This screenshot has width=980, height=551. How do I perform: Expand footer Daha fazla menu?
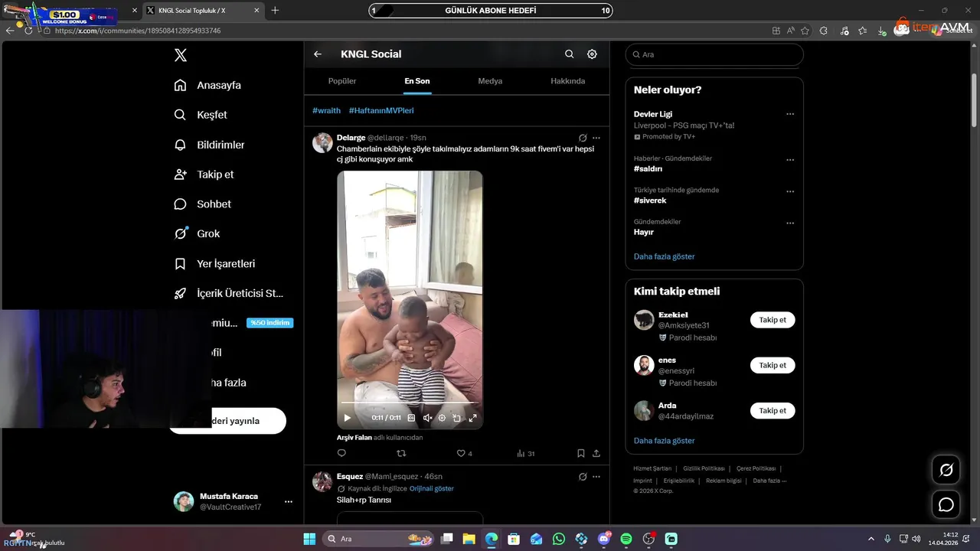769,481
